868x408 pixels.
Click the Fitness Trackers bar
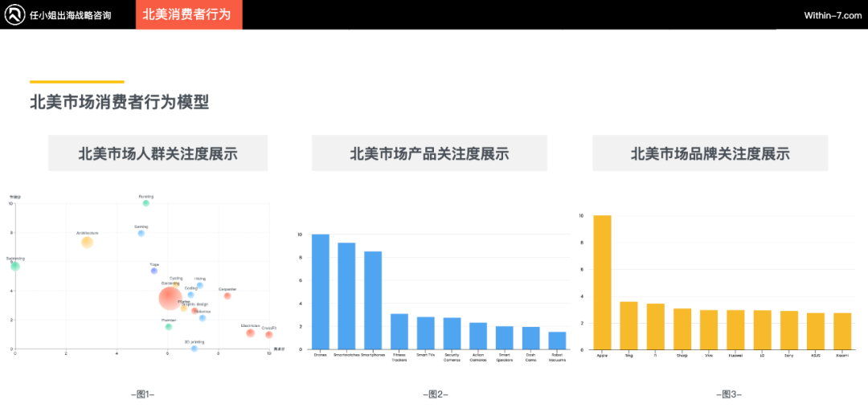coord(399,332)
